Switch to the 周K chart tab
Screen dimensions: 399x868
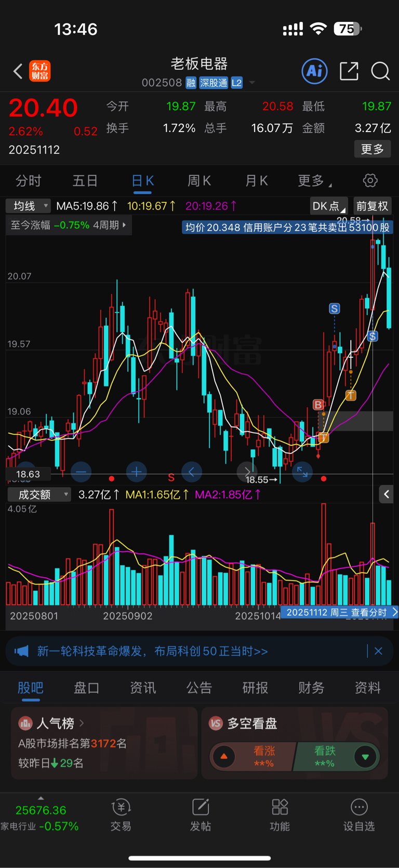pos(199,180)
